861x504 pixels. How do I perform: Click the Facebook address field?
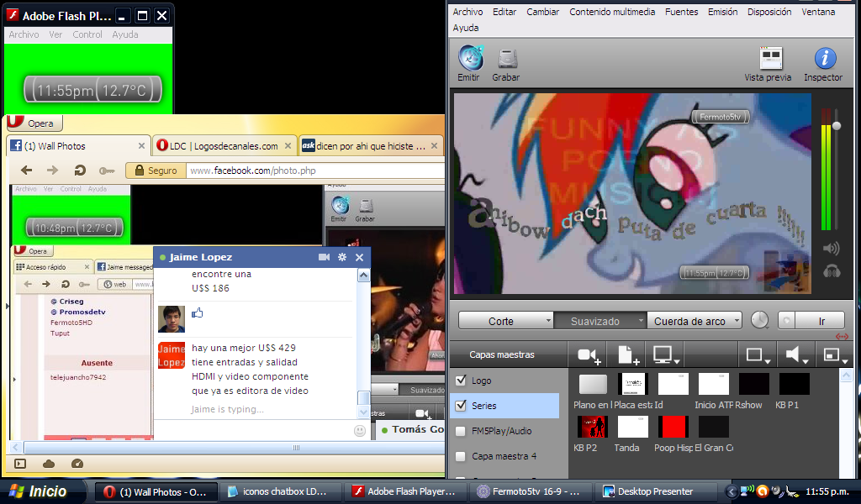pos(315,171)
